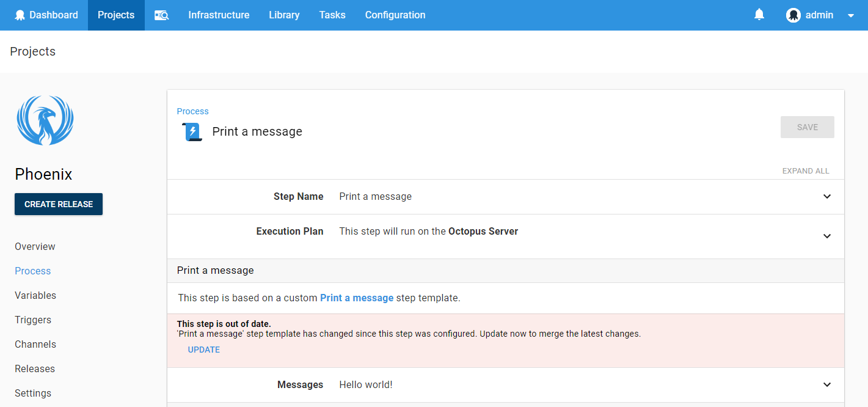Click the CREATE RELEASE button
Viewport: 868px width, 407px height.
(59, 204)
